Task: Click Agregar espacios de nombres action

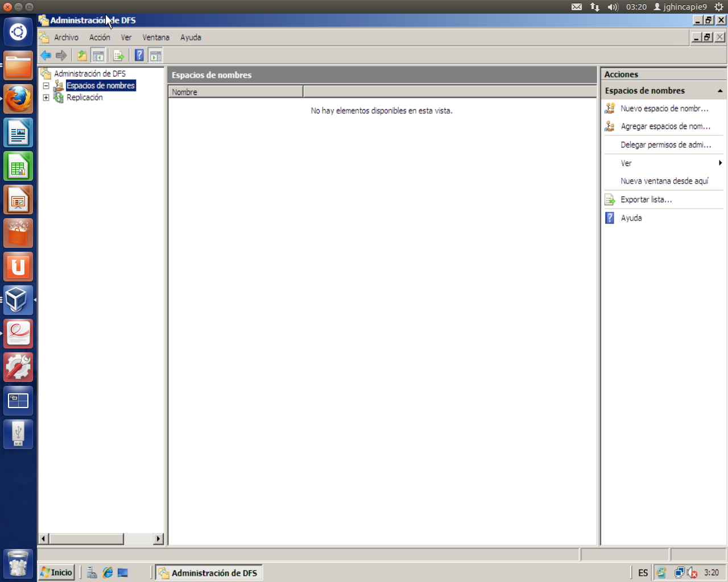Action: point(665,127)
